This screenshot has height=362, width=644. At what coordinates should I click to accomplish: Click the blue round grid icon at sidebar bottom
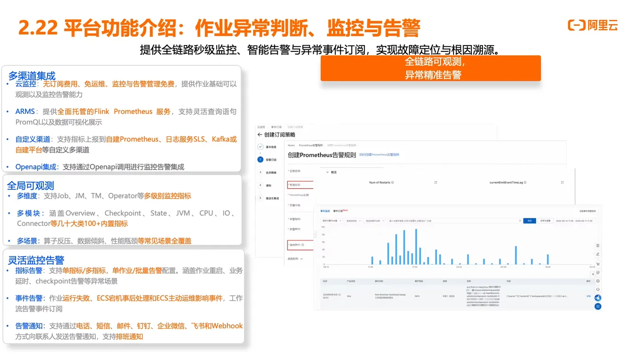coord(598,306)
